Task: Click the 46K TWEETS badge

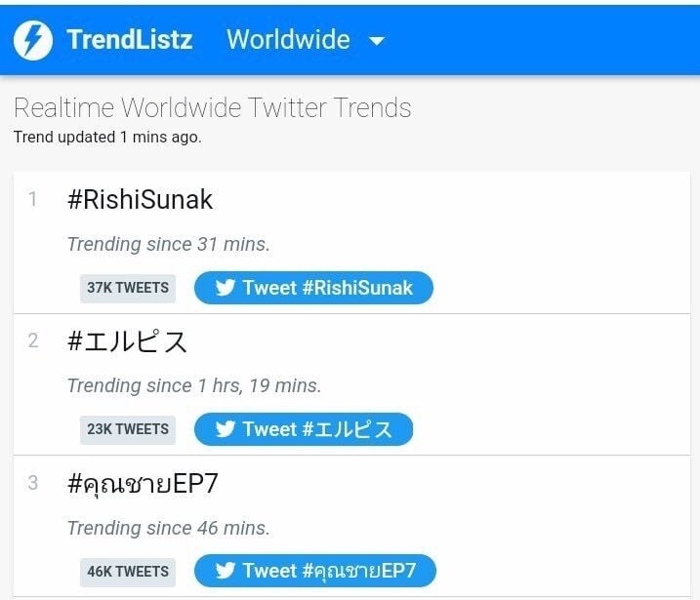Action: [128, 572]
